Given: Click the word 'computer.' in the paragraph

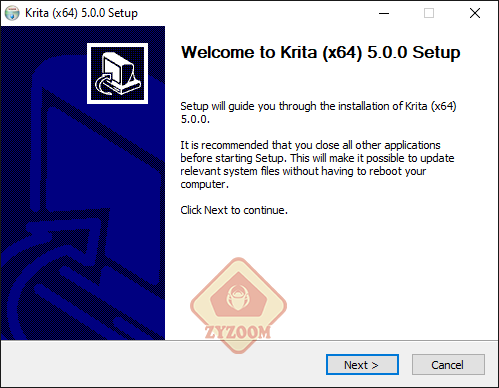Looking at the screenshot, I should point(204,184).
